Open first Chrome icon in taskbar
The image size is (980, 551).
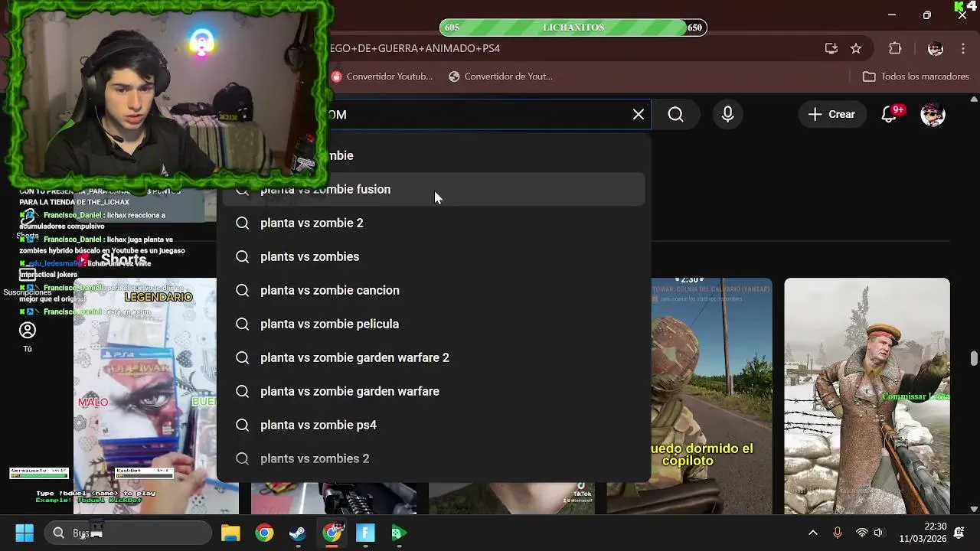tap(264, 533)
